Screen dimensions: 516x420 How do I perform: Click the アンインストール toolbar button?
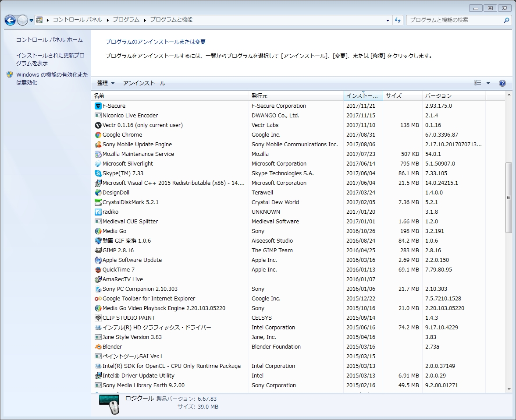(144, 83)
